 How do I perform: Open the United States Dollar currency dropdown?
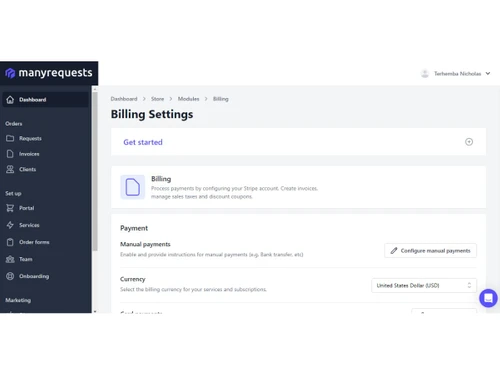click(x=424, y=285)
